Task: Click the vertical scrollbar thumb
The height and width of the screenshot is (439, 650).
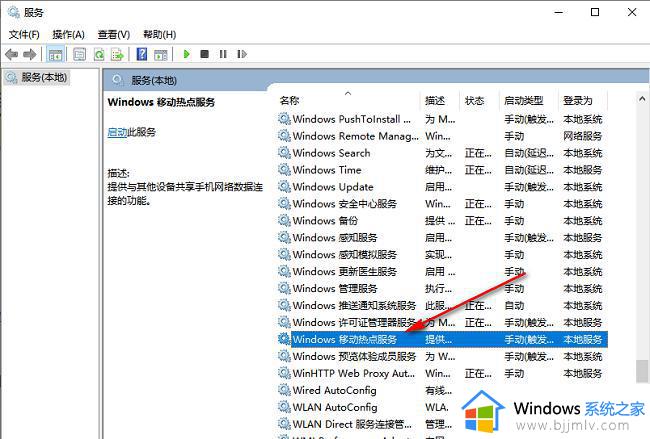Action: coord(642,371)
